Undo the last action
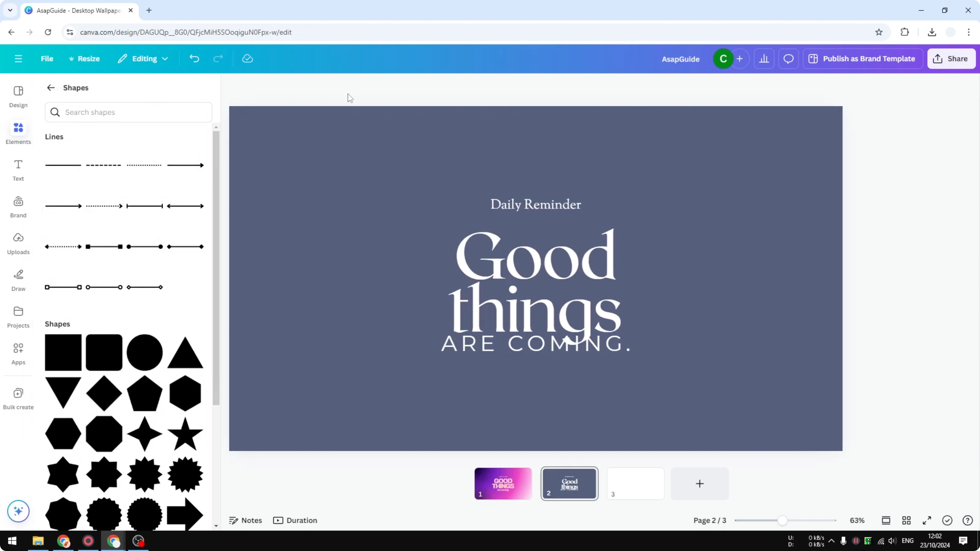This screenshot has width=980, height=551. point(194,58)
